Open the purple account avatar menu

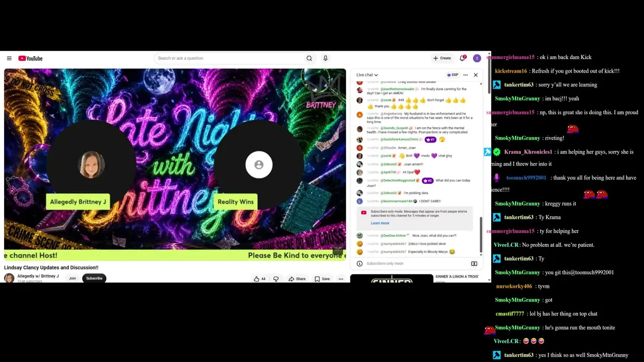coord(477,58)
